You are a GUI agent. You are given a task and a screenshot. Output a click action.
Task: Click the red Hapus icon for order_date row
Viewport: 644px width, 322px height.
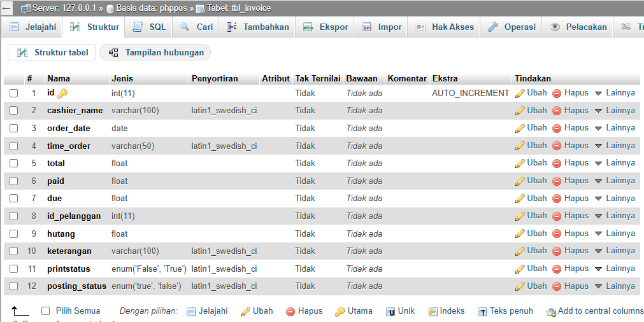(x=557, y=128)
